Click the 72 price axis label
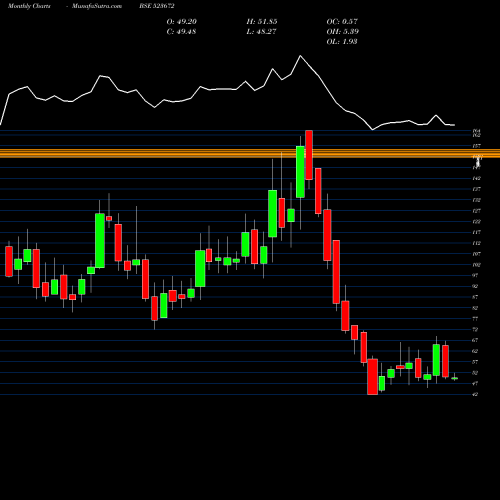 click(475, 330)
